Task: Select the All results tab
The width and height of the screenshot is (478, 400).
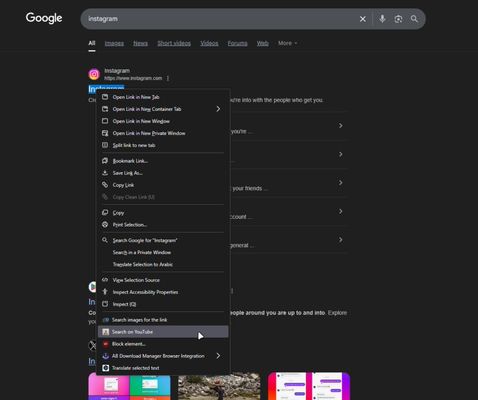Action: [x=92, y=43]
